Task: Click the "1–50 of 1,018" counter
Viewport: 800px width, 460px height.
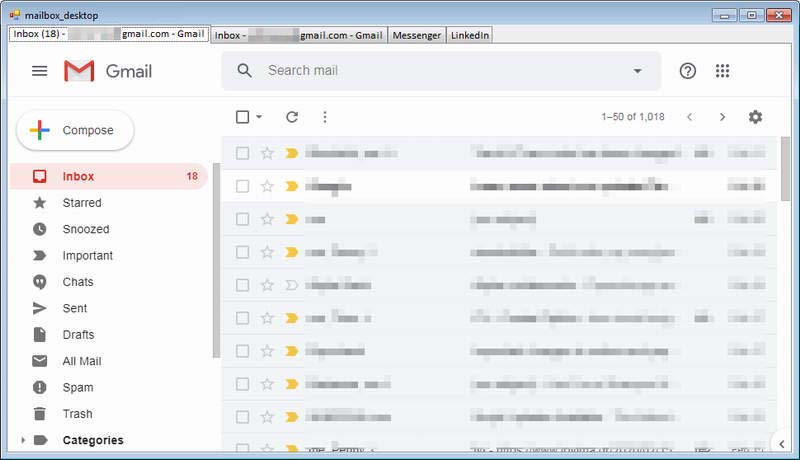Action: point(633,117)
